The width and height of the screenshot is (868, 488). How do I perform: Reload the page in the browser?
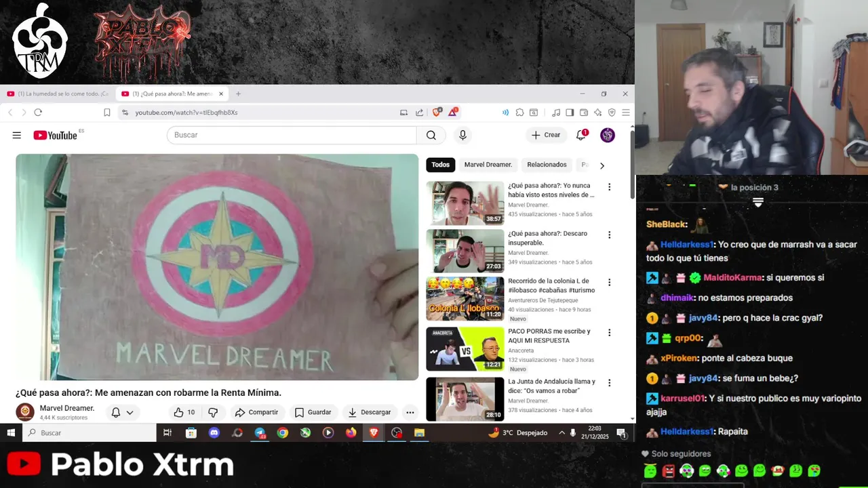38,113
